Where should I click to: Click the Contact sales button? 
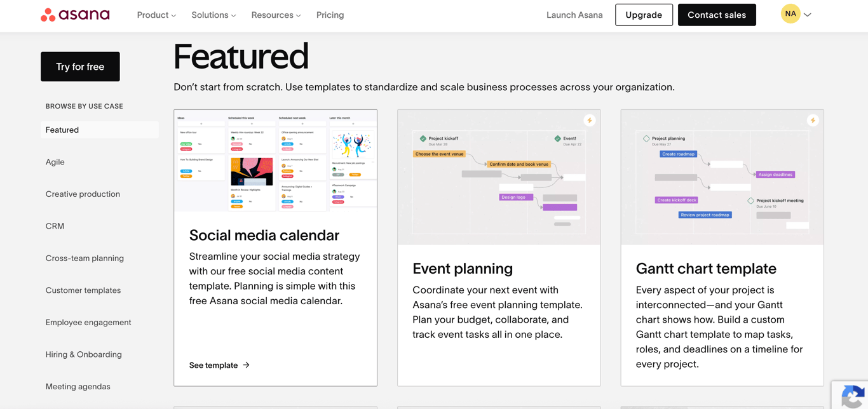(x=717, y=14)
